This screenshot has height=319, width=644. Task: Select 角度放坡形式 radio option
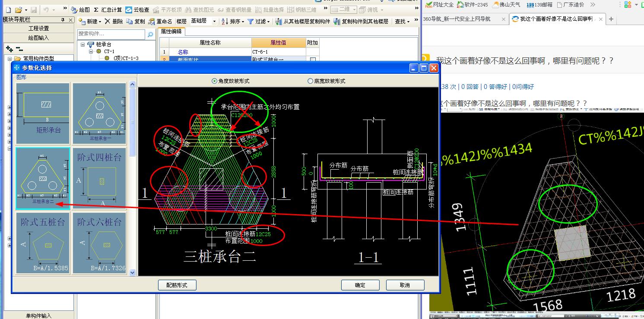click(230, 81)
